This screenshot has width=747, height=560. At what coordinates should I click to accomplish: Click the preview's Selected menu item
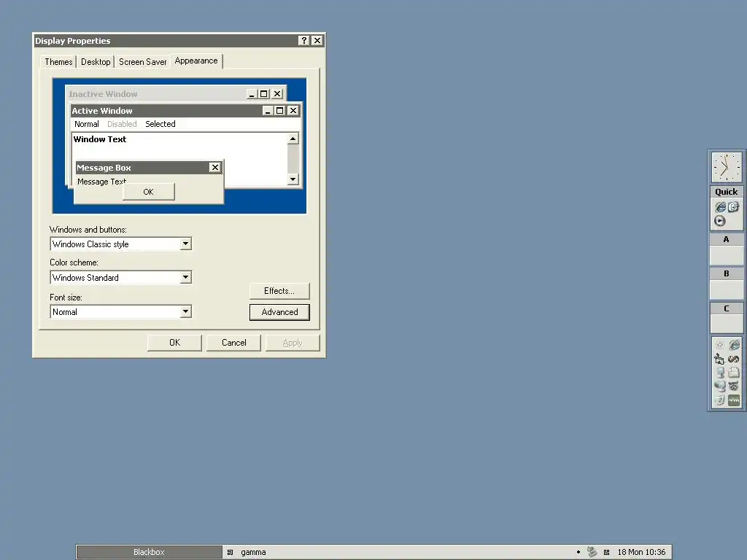coord(160,124)
